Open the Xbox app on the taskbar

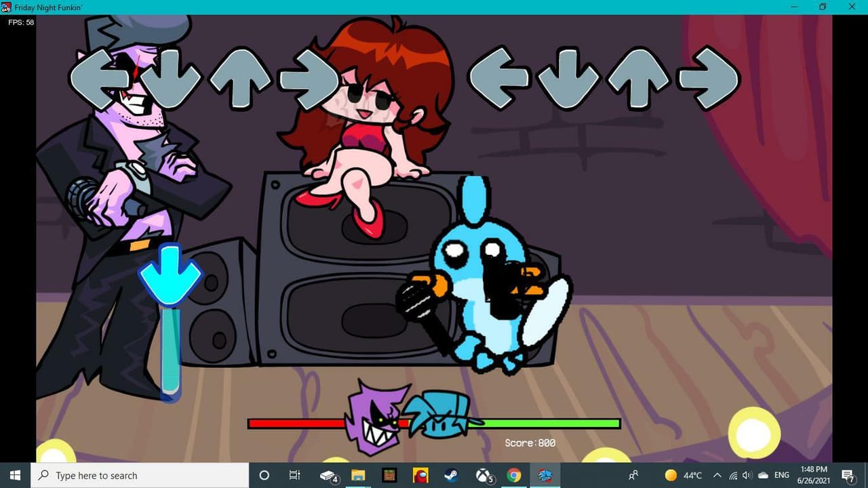(x=484, y=476)
